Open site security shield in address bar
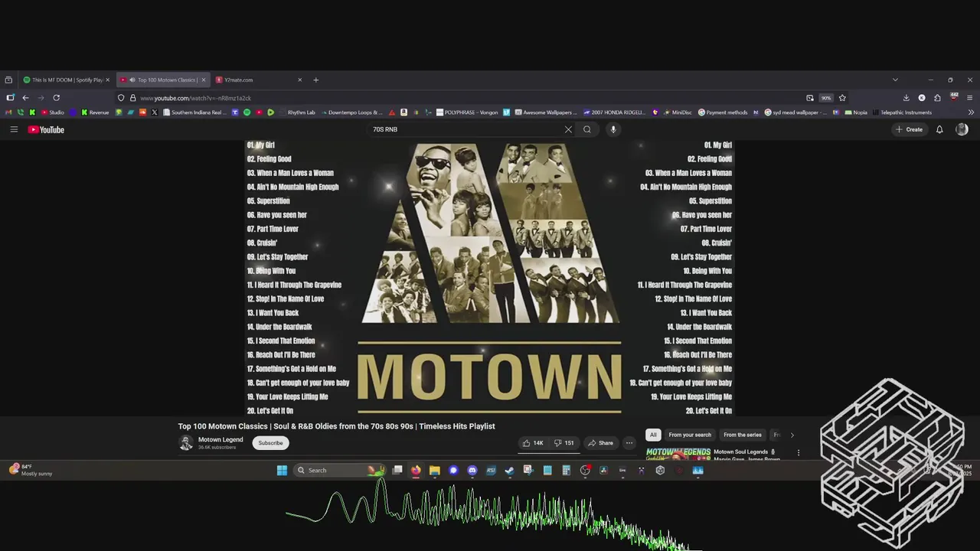980x551 pixels. coord(121,98)
